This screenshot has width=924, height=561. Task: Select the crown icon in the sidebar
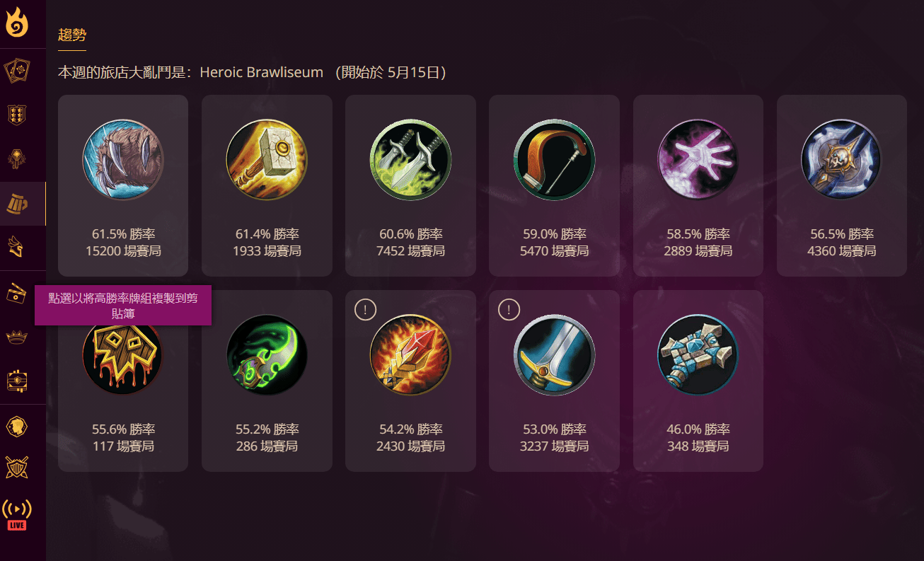(17, 337)
